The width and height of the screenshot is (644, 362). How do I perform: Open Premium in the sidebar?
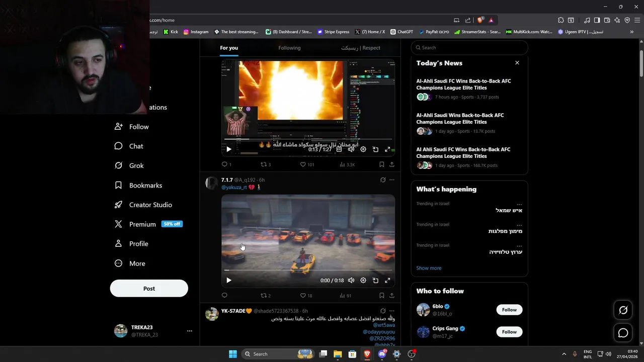(x=148, y=224)
